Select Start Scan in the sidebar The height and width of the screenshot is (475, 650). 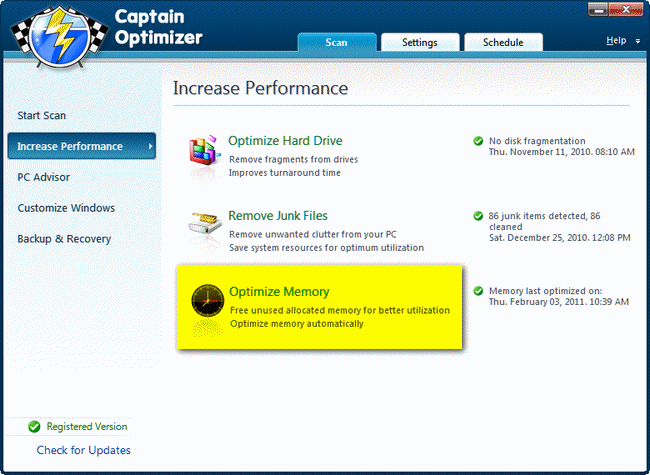(41, 115)
